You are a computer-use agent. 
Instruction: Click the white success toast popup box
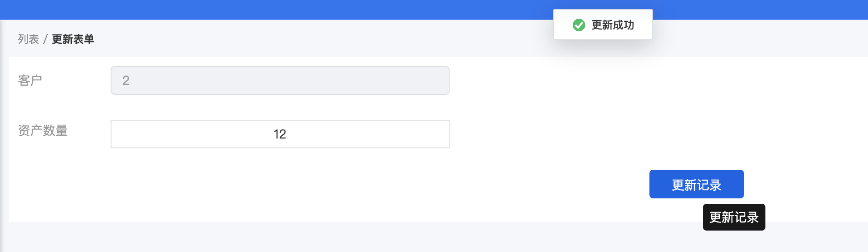[x=603, y=25]
